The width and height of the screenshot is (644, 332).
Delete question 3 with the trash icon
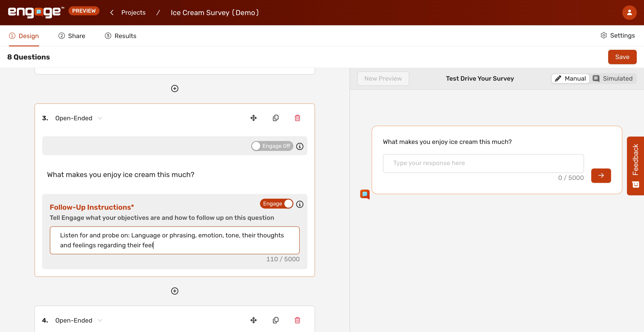[297, 118]
